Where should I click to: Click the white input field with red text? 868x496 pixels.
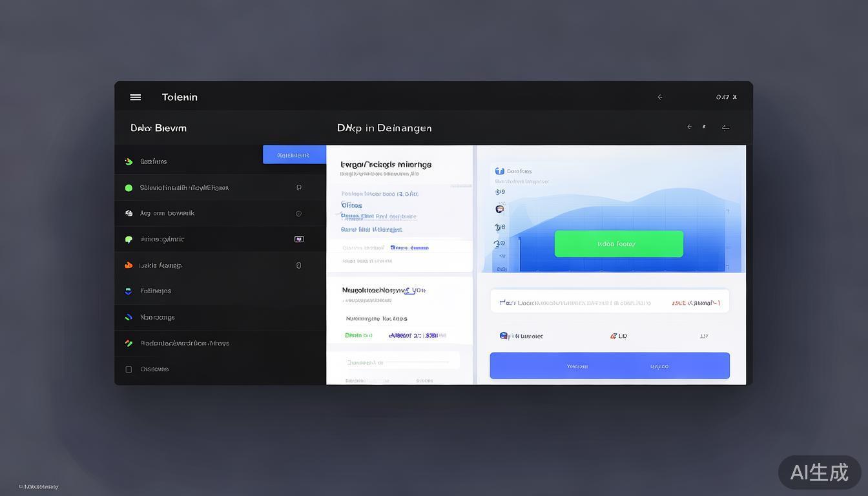pos(609,302)
